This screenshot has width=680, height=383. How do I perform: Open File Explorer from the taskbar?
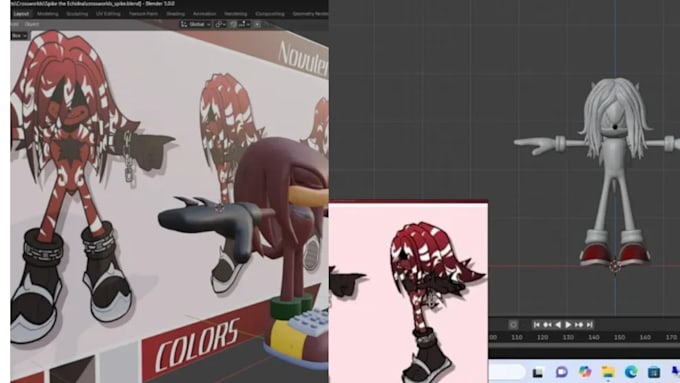click(608, 372)
